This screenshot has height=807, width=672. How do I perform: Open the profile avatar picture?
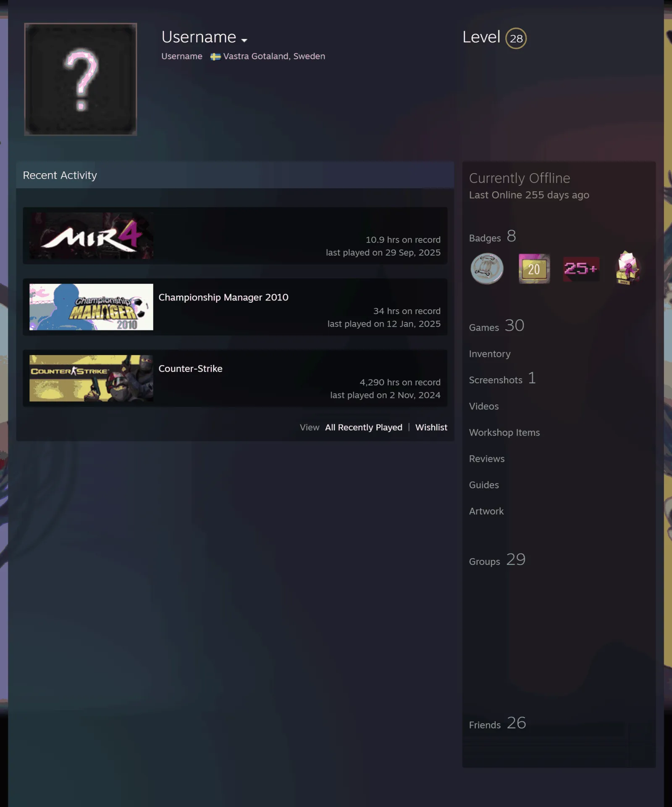click(81, 79)
